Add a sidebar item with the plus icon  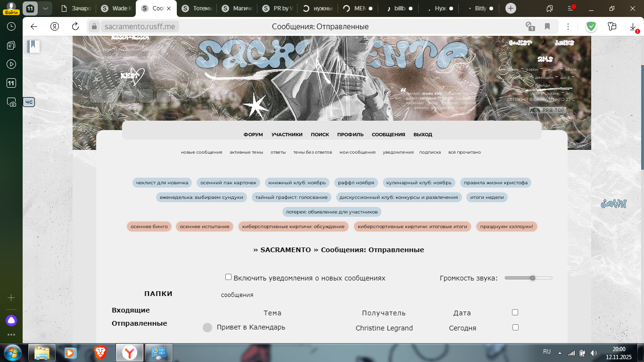(11, 297)
